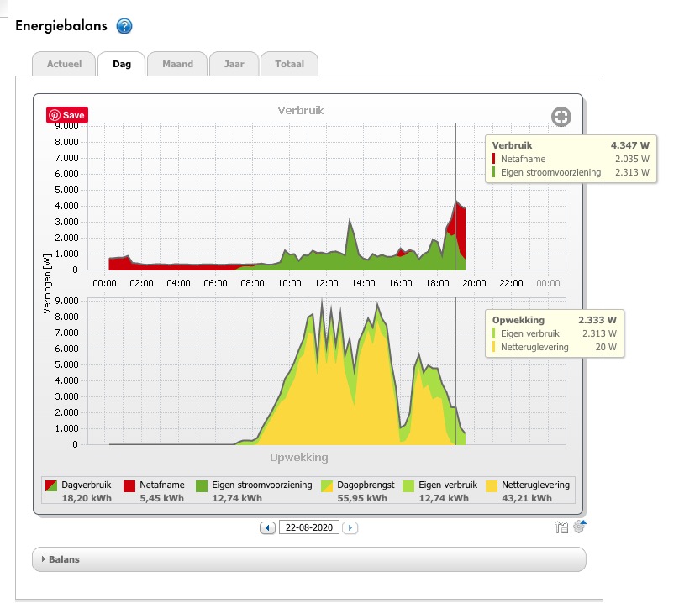Switch to the Maand tab
Image resolution: width=700 pixels, height=603 pixels.
click(x=177, y=64)
